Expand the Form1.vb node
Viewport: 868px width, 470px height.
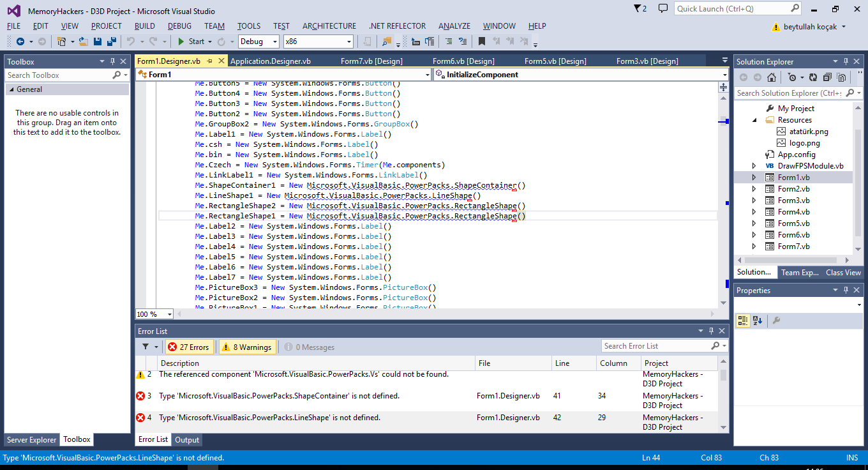click(x=754, y=178)
